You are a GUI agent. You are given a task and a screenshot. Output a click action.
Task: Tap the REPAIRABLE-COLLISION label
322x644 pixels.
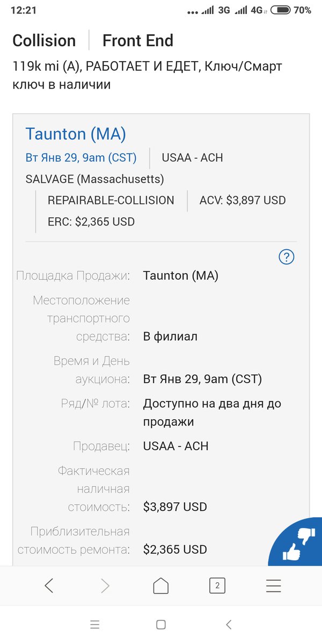(111, 200)
